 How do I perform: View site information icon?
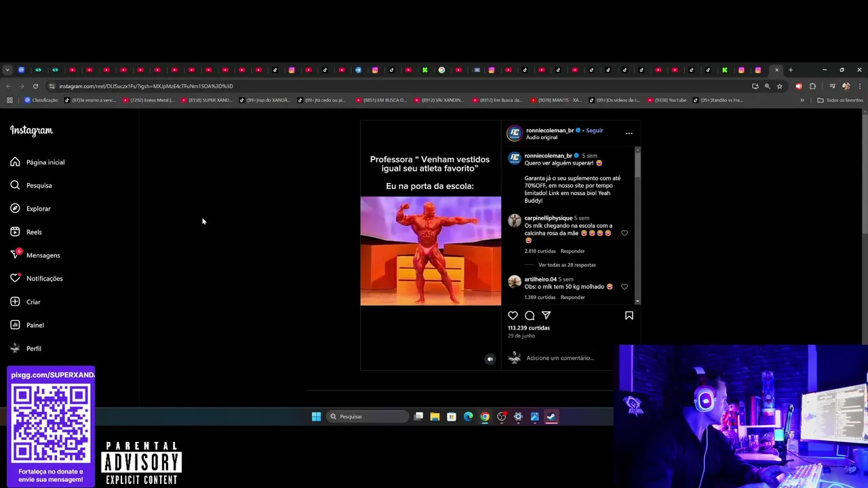52,86
